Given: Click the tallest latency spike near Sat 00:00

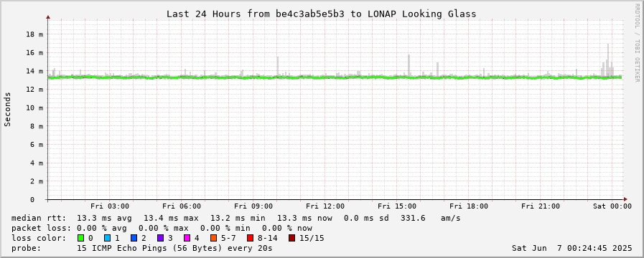Looking at the screenshot, I should click(x=608, y=57).
